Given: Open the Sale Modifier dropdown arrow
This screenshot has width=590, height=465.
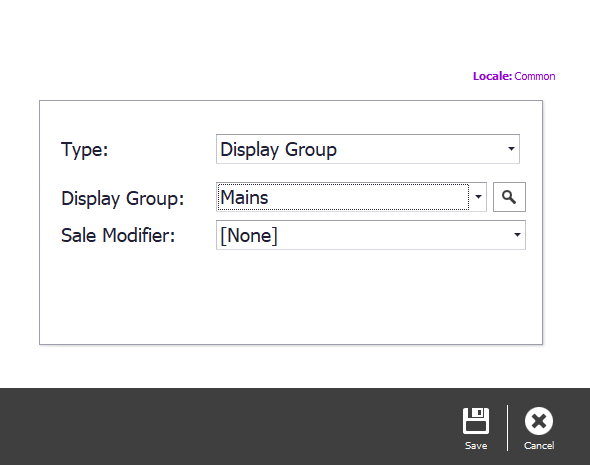Looking at the screenshot, I should (x=517, y=235).
